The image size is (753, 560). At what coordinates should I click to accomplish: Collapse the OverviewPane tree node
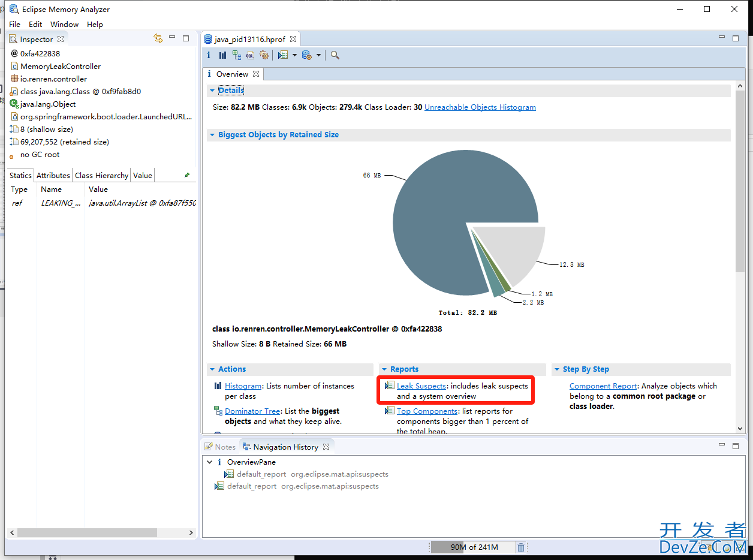tap(209, 462)
